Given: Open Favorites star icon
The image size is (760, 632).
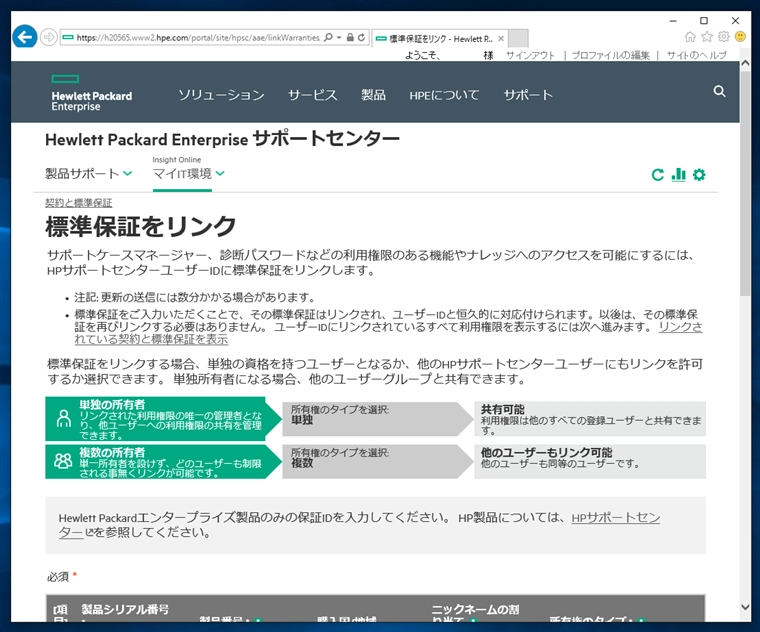Looking at the screenshot, I should pyautogui.click(x=707, y=37).
